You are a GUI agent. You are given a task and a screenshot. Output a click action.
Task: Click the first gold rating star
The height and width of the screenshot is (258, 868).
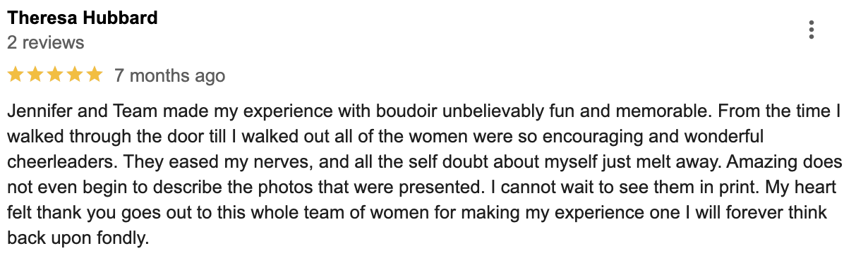[16, 75]
